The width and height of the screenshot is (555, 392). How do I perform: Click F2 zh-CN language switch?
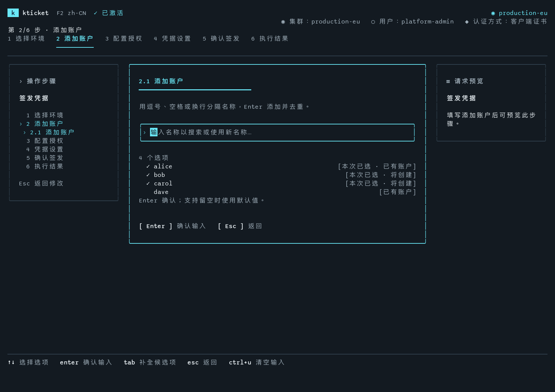click(x=71, y=13)
